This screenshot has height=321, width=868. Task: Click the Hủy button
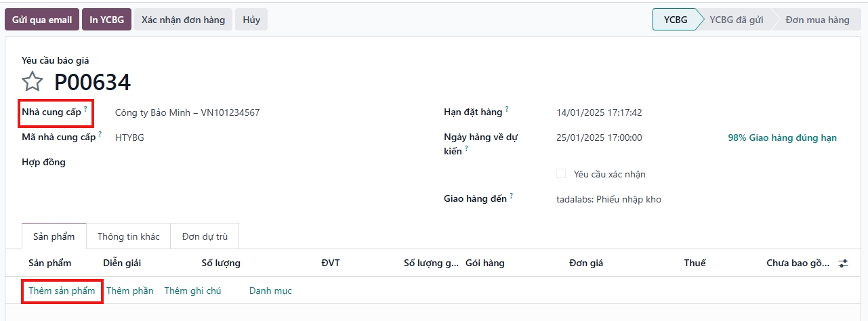click(x=251, y=20)
